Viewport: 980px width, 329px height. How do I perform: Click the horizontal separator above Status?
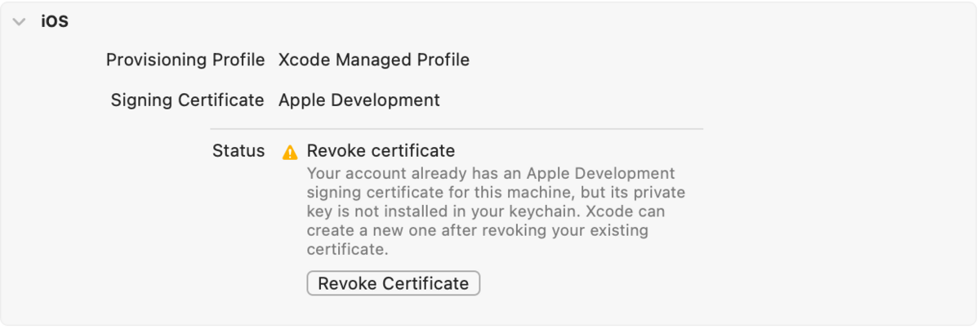point(457,129)
